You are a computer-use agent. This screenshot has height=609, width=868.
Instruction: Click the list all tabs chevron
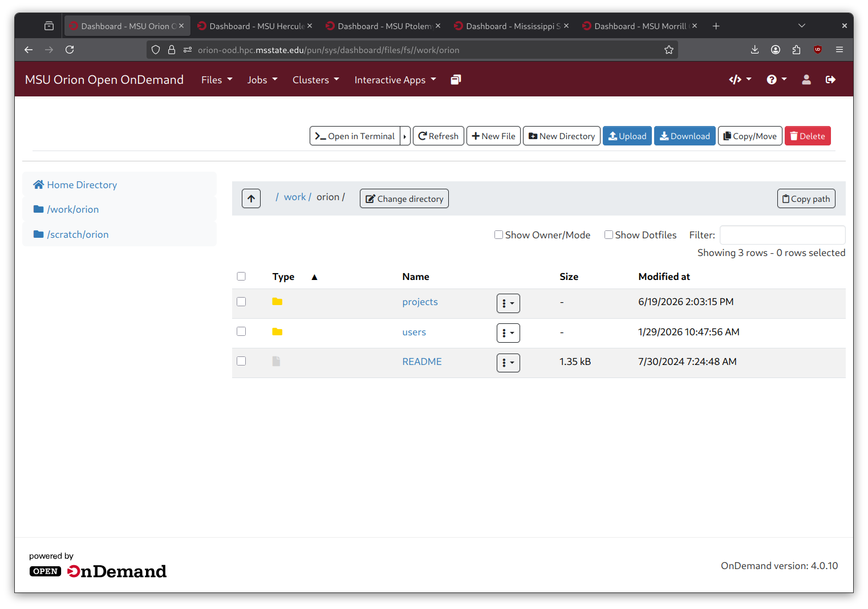tap(802, 26)
